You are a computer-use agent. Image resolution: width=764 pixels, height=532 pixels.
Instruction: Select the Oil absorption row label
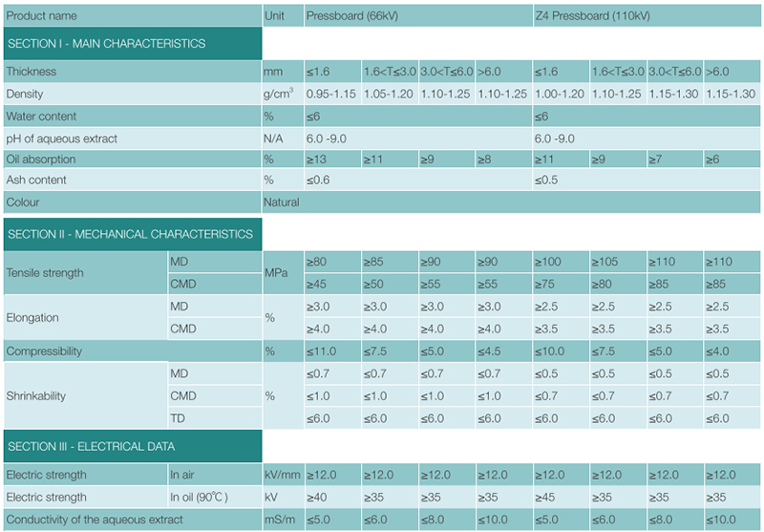point(40,159)
